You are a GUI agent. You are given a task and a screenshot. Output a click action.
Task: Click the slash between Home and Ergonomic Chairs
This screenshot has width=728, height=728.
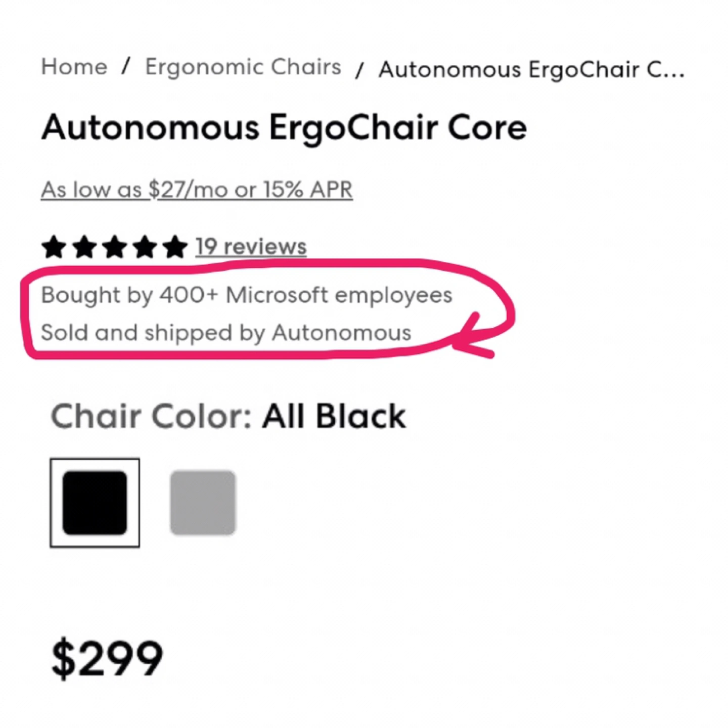click(x=126, y=66)
